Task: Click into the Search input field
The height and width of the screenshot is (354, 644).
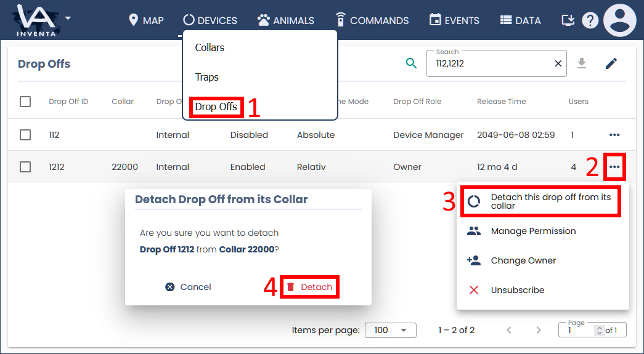Action: coord(490,63)
